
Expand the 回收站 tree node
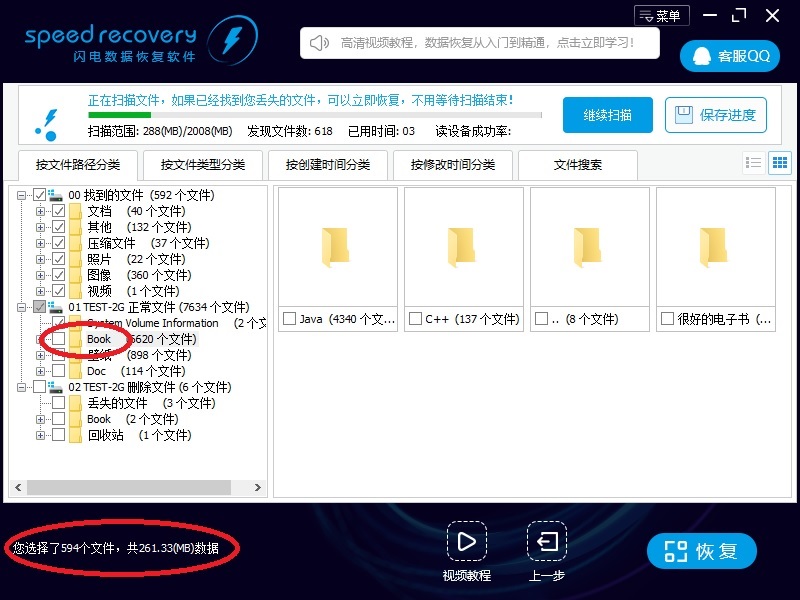40,435
